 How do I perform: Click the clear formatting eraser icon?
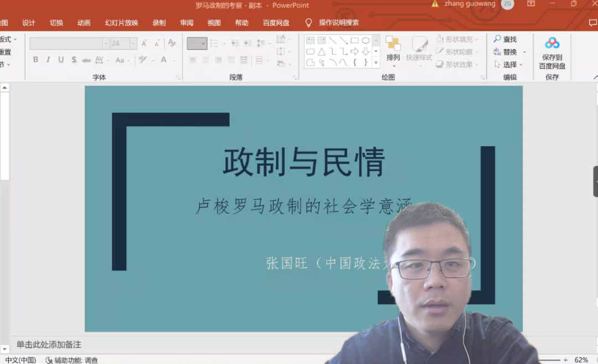click(172, 43)
